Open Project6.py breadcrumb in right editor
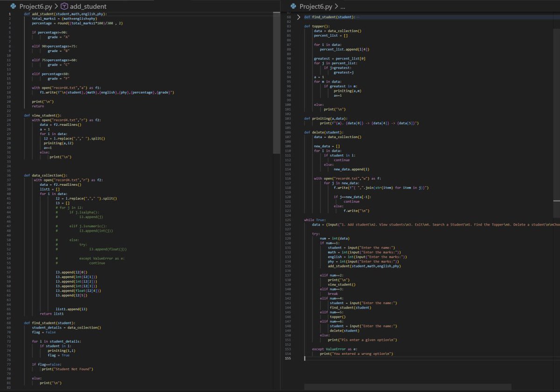 pyautogui.click(x=316, y=7)
